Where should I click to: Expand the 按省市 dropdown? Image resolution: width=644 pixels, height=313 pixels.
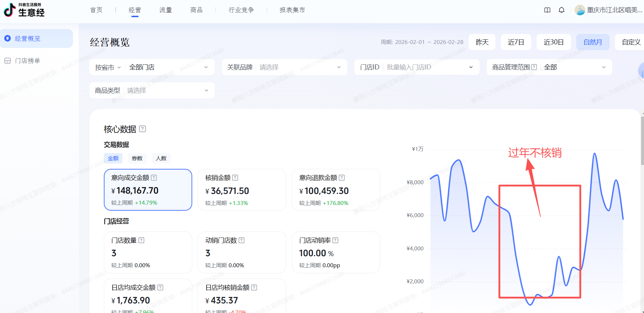[108, 67]
